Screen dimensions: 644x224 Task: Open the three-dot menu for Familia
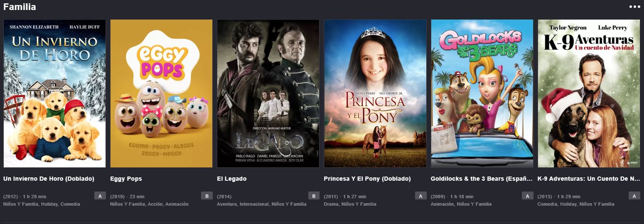[x=634, y=7]
